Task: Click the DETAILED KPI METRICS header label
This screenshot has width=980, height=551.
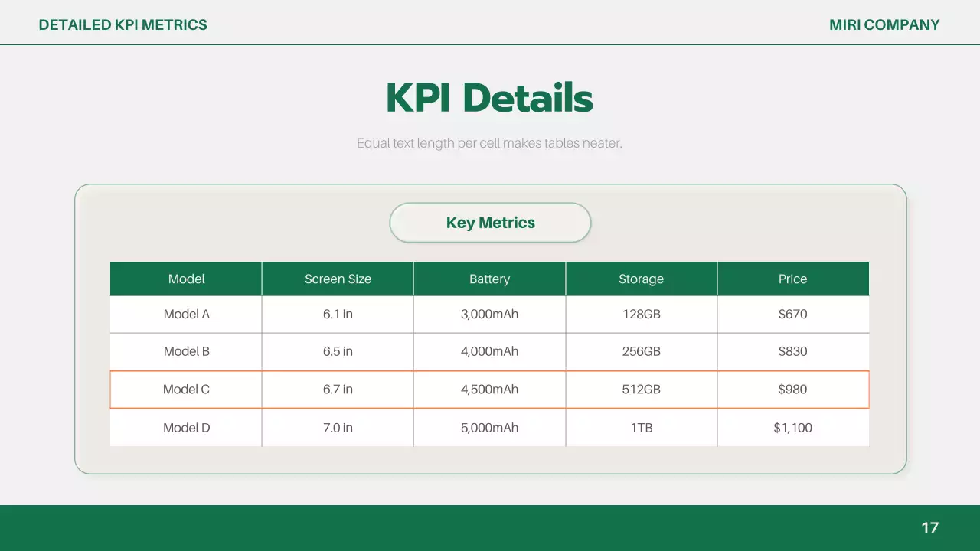Action: tap(122, 24)
